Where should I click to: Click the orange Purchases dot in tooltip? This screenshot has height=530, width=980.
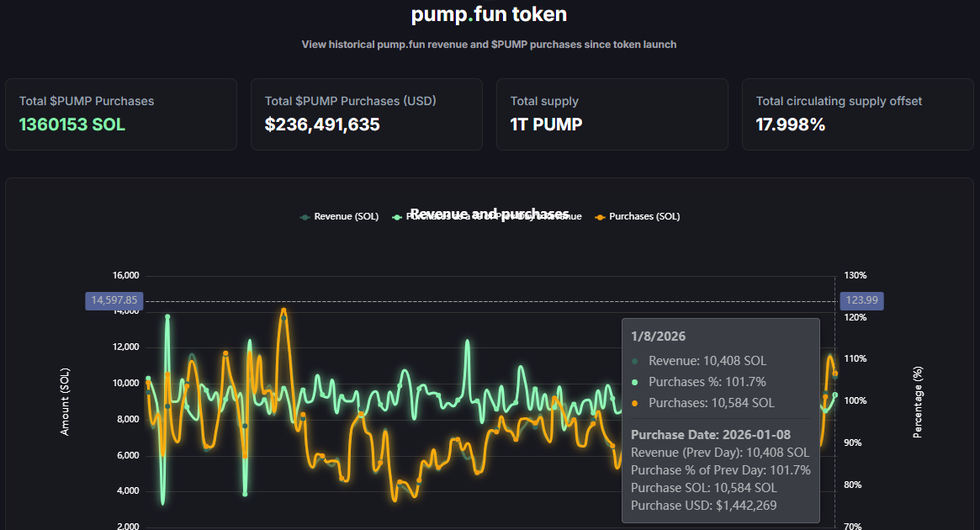[x=635, y=404]
